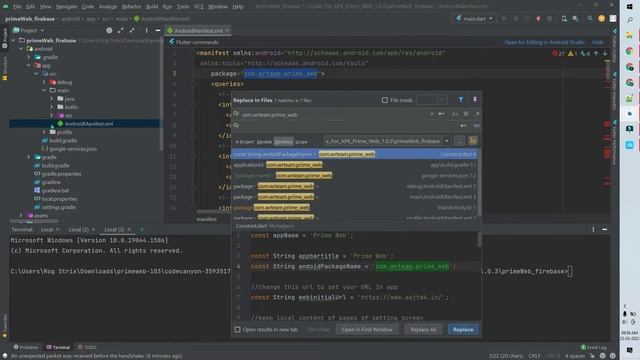Open the Build menu
This screenshot has height=360, width=640.
coord(152,7)
